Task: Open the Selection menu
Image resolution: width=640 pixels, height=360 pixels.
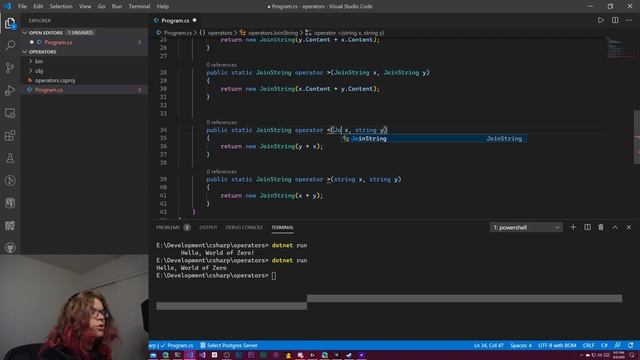Action: tap(61, 6)
